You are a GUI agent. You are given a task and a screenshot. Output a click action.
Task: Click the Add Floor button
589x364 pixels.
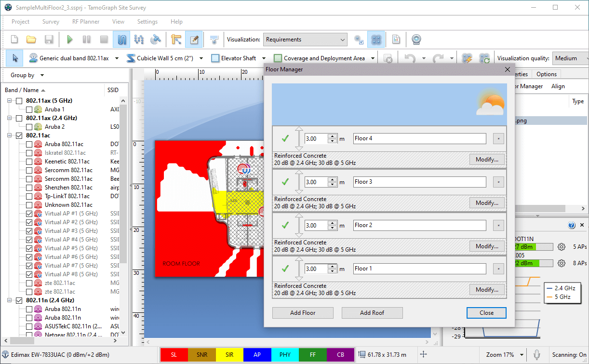302,312
